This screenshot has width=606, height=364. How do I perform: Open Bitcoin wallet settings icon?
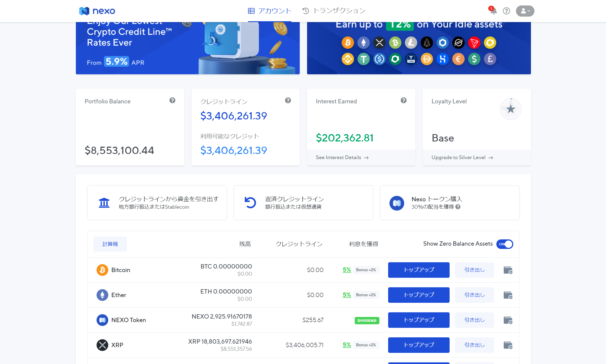pos(508,270)
